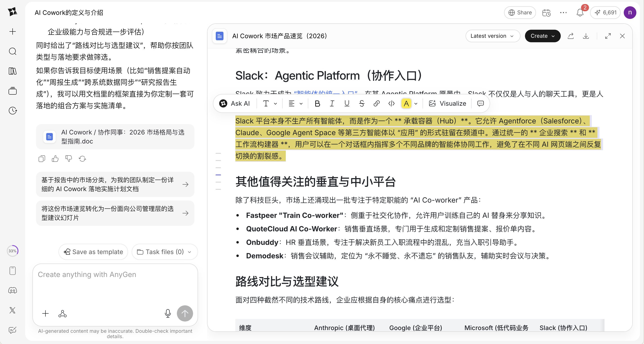
Task: Open history via the clock sidebar icon
Action: 12,111
